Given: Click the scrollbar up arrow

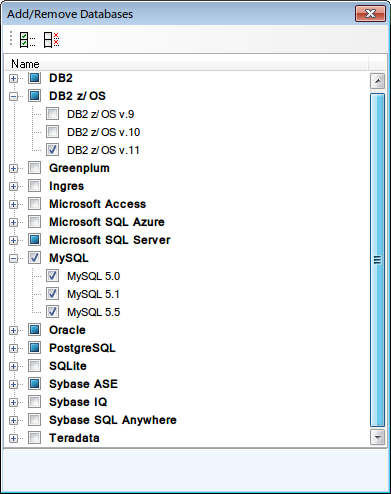Looking at the screenshot, I should tap(377, 81).
